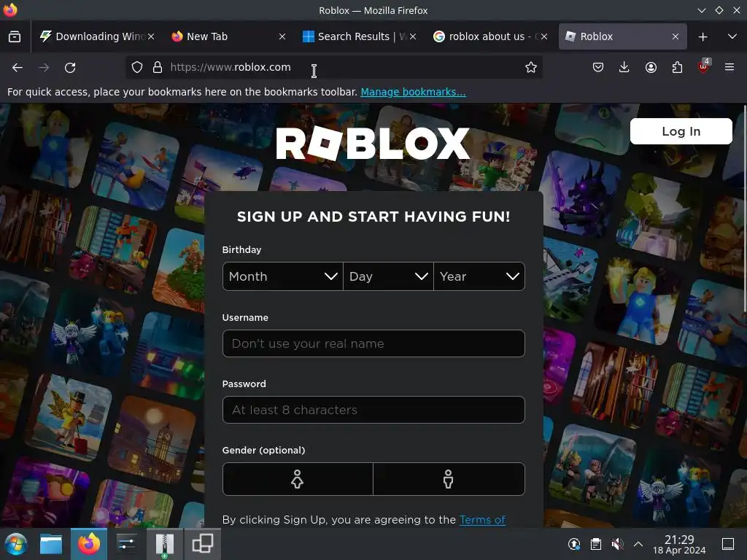Open the Terms of Use link

[482, 519]
